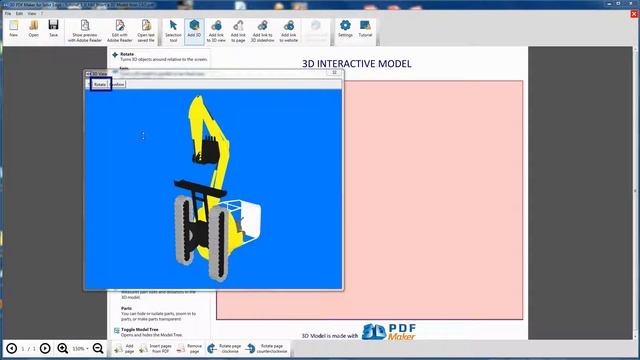This screenshot has width=640, height=360.
Task: Open last saved file
Action: click(x=146, y=31)
